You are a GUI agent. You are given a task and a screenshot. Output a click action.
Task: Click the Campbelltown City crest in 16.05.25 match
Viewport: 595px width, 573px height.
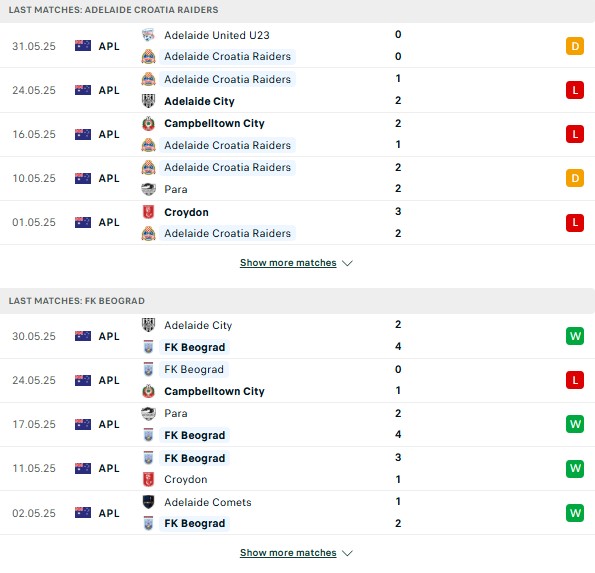[x=148, y=123]
